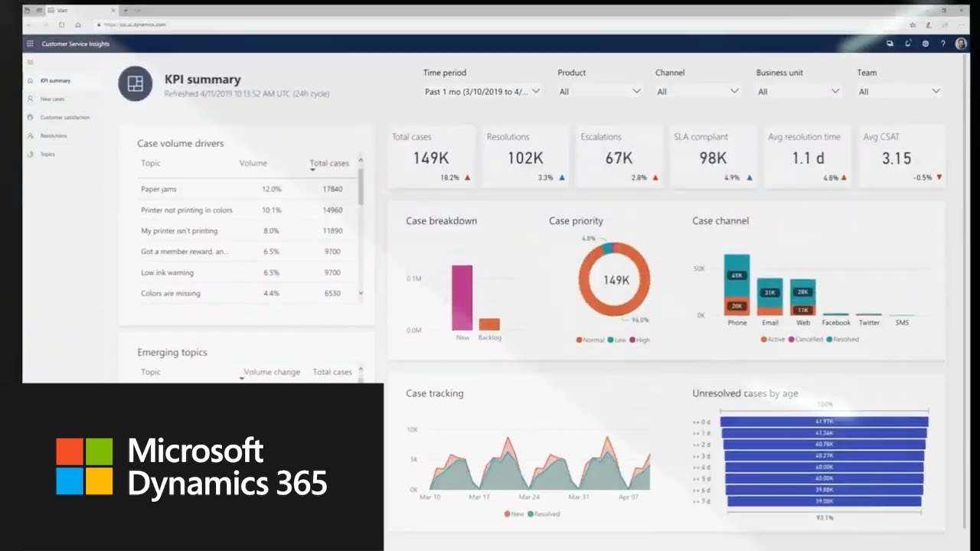Collapse the sidebar with the hamburger menu
This screenshot has width=980, height=551.
(31, 62)
